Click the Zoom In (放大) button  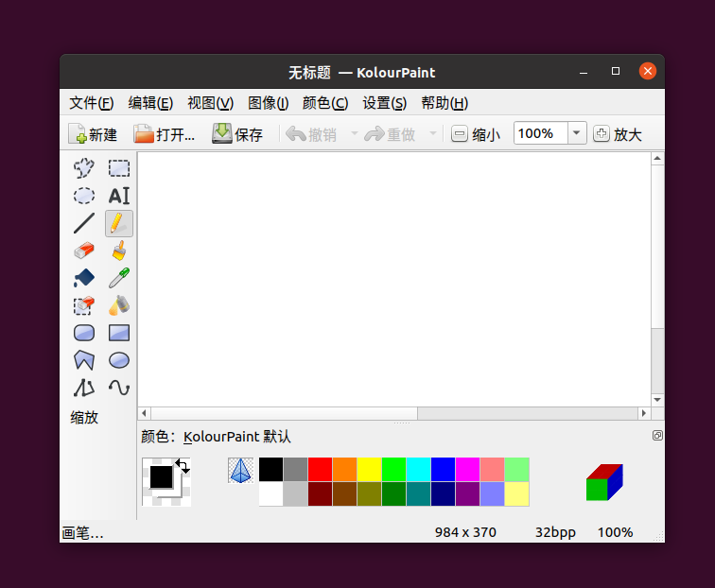618,134
